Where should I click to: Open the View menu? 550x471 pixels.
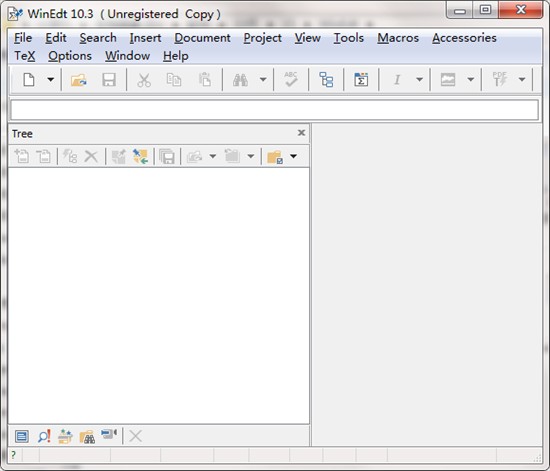(307, 38)
